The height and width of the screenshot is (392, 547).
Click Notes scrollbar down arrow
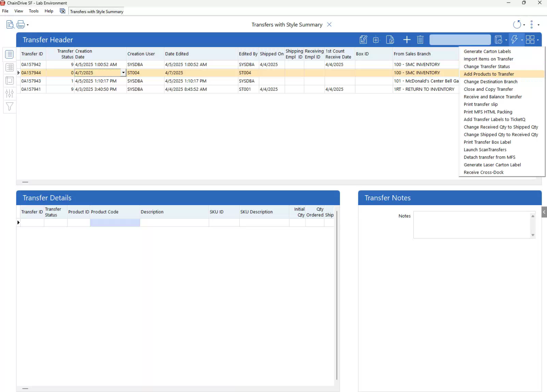pyautogui.click(x=533, y=235)
